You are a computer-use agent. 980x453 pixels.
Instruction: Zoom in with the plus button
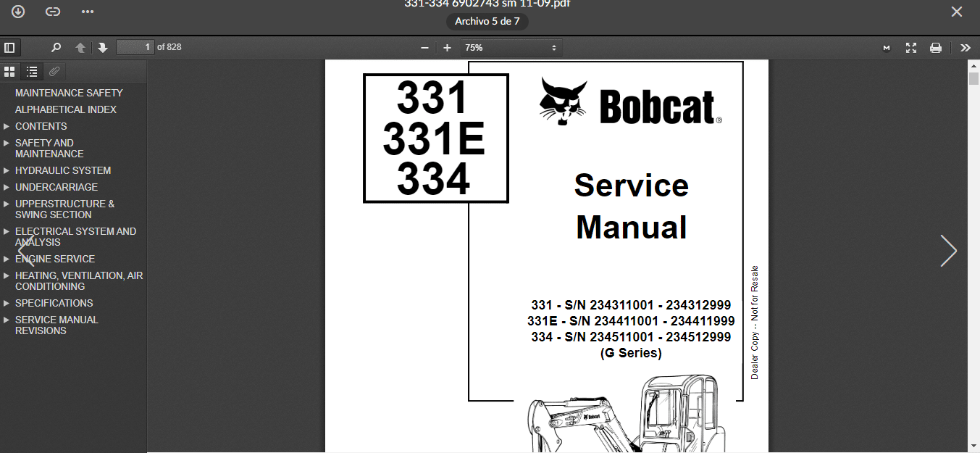(x=447, y=48)
